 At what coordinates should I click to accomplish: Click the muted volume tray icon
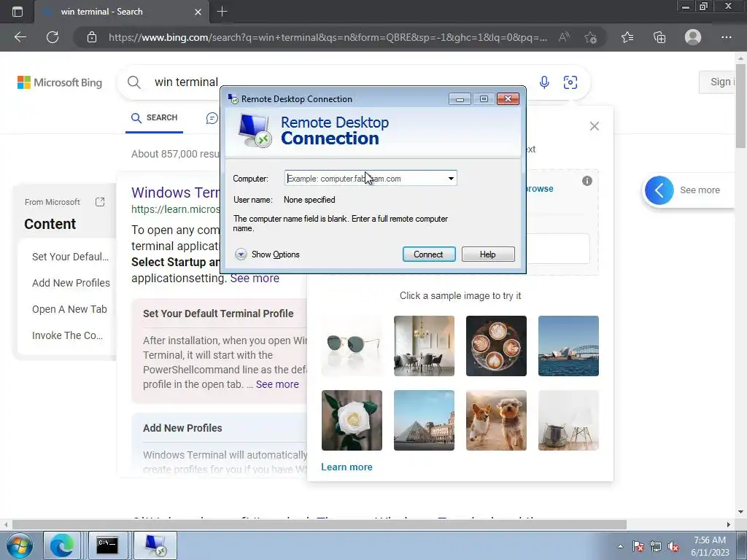pos(673,546)
